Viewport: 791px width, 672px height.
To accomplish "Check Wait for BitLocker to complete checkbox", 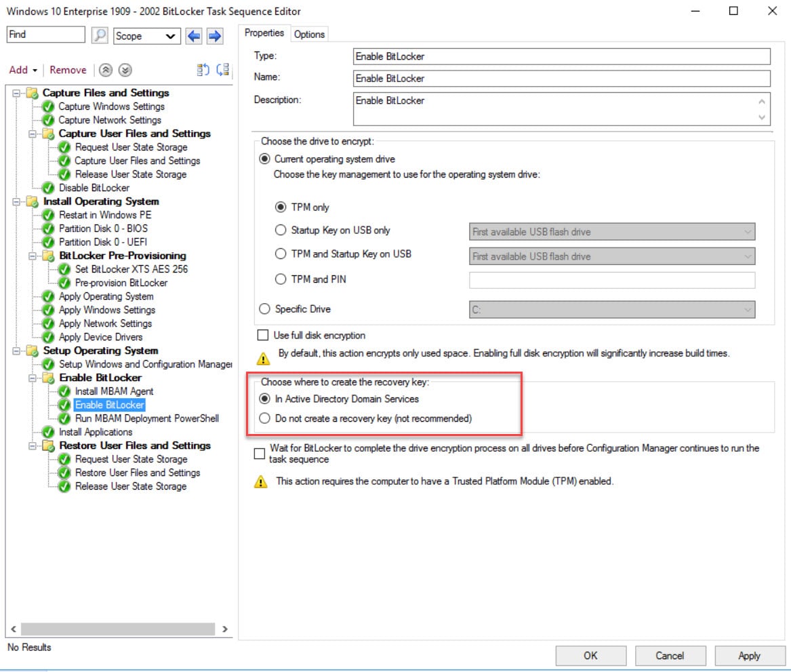I will pyautogui.click(x=260, y=453).
